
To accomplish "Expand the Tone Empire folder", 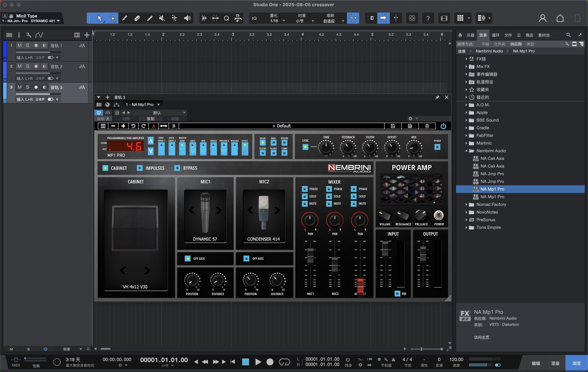I will pos(466,227).
